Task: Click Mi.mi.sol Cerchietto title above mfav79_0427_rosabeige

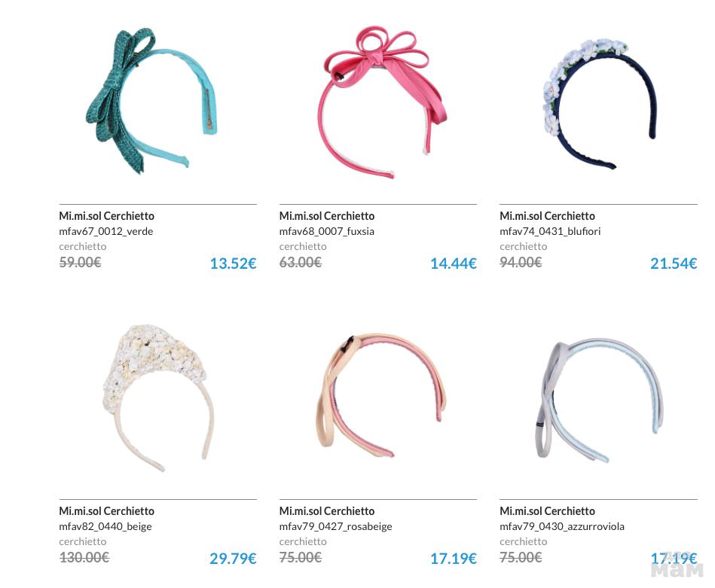Action: pos(327,511)
